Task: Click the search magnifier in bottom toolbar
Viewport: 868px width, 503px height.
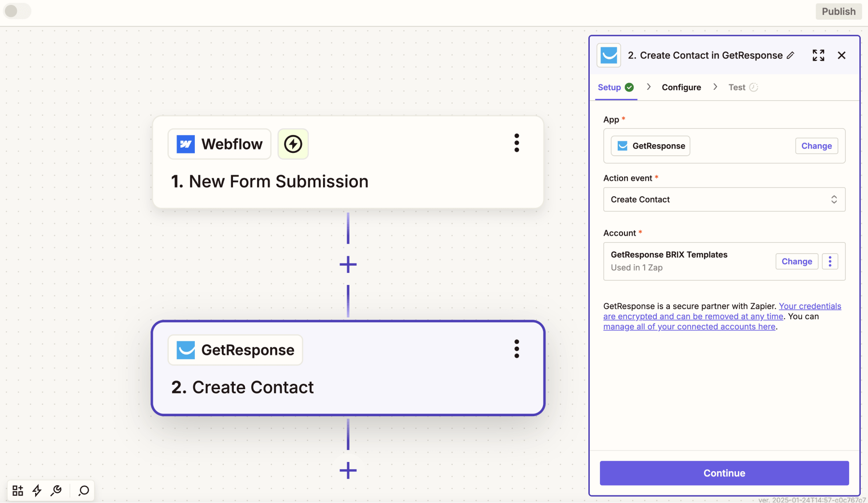Action: [x=84, y=491]
